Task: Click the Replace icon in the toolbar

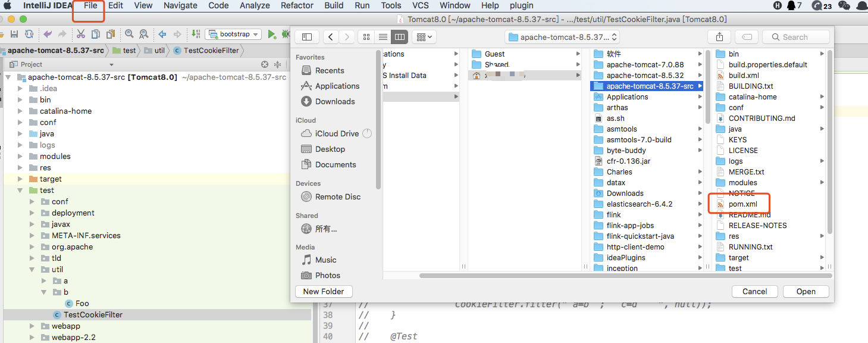Action: click(144, 35)
